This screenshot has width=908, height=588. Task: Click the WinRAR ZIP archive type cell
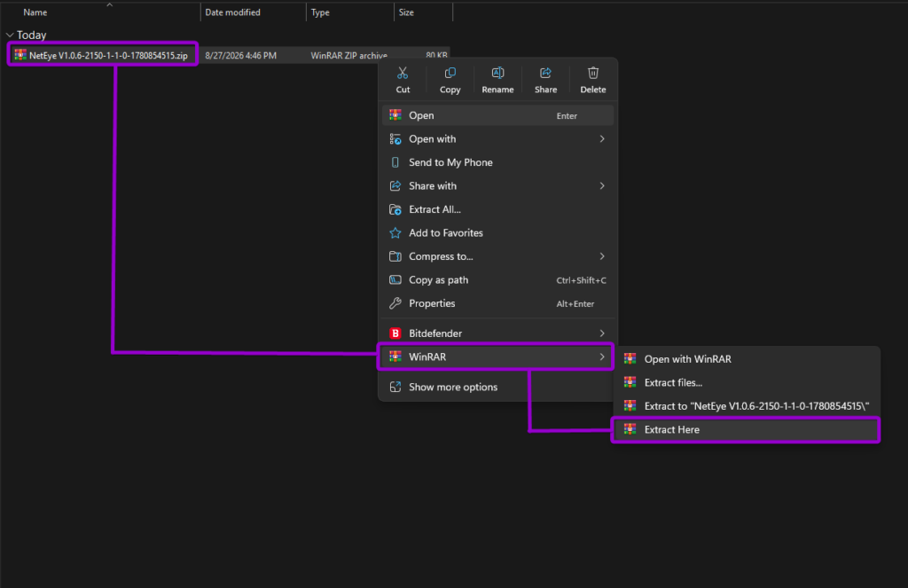click(x=349, y=56)
